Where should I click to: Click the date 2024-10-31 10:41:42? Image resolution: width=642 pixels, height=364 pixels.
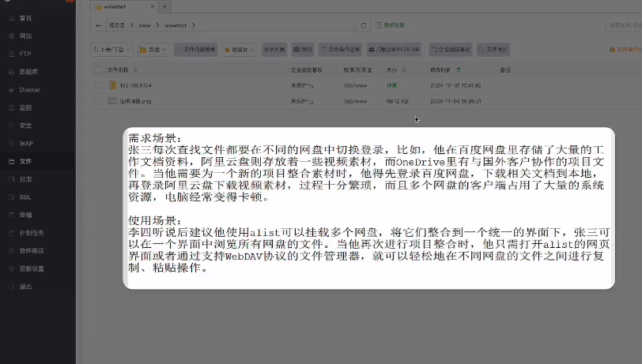click(x=455, y=85)
